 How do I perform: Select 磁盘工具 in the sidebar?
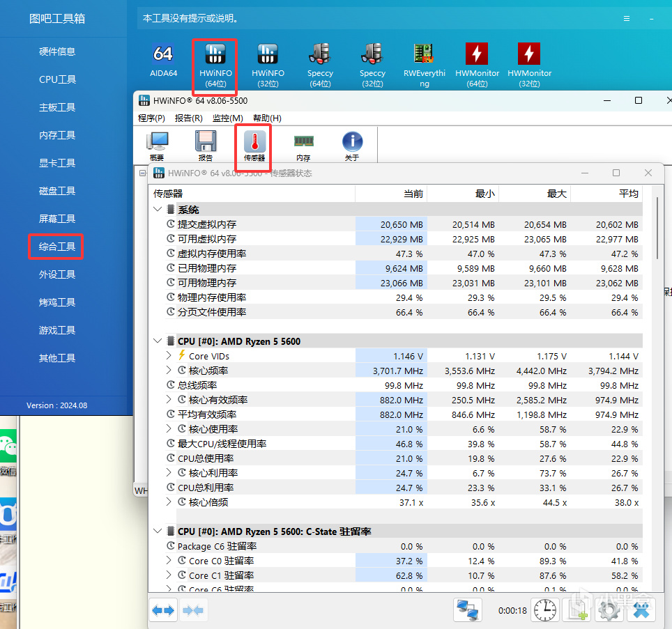[x=57, y=191]
